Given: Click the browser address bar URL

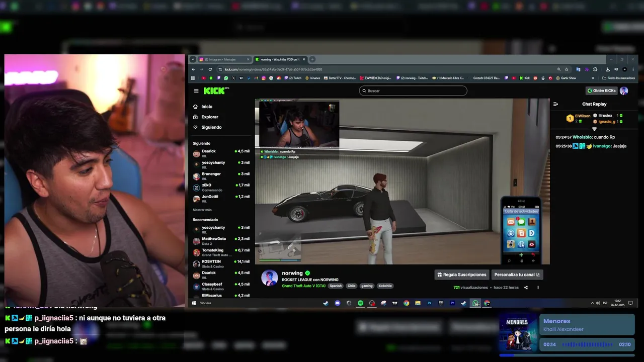Looking at the screenshot, I should (x=273, y=69).
